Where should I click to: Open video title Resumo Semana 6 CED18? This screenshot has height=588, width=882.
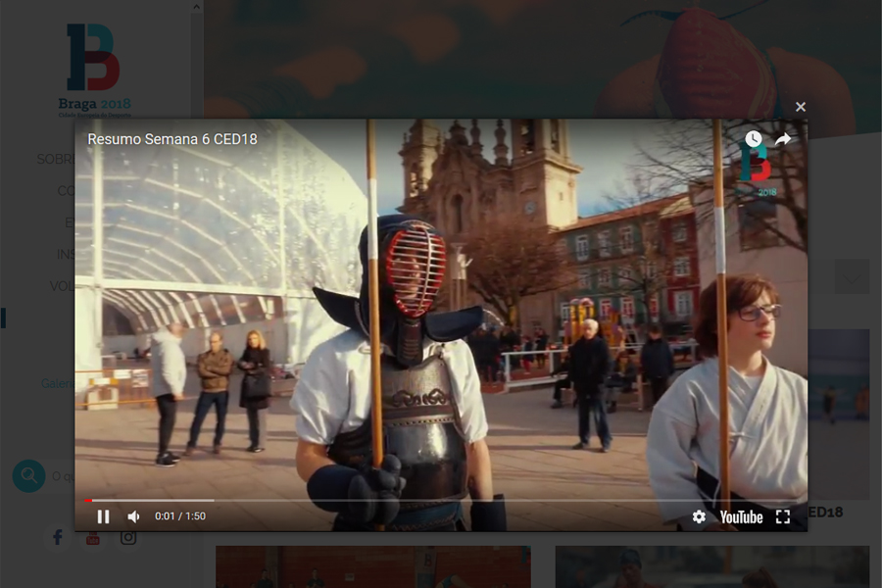(x=172, y=139)
